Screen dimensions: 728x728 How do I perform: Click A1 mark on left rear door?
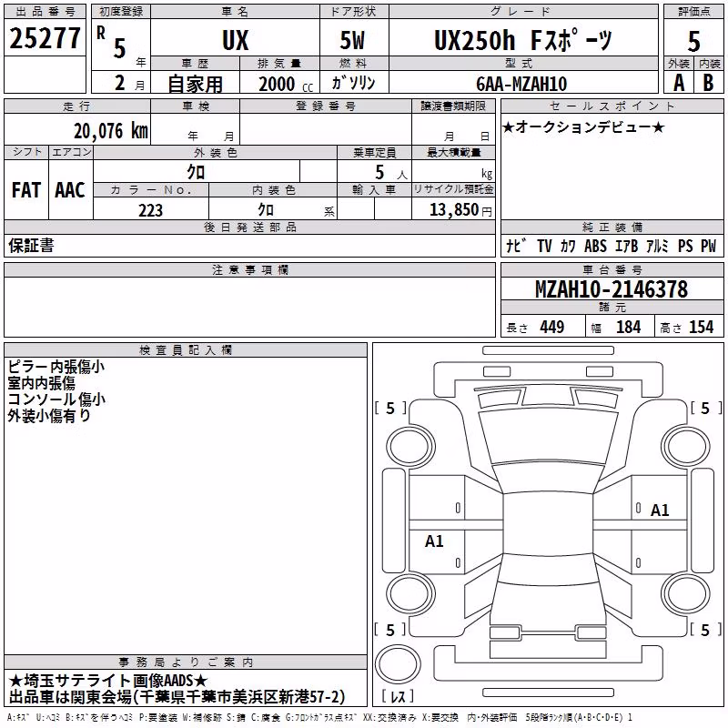click(x=434, y=541)
